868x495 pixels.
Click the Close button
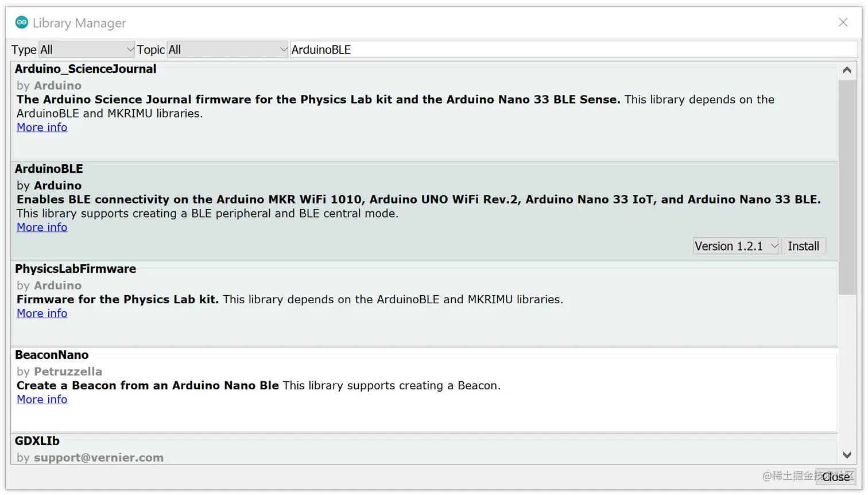tap(836, 477)
